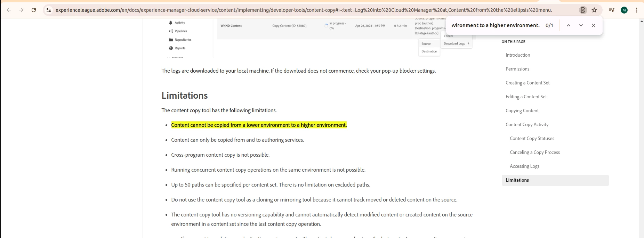The height and width of the screenshot is (238, 644).
Task: Click the 'Up to 50 paths' bullet
Action: (x=271, y=185)
